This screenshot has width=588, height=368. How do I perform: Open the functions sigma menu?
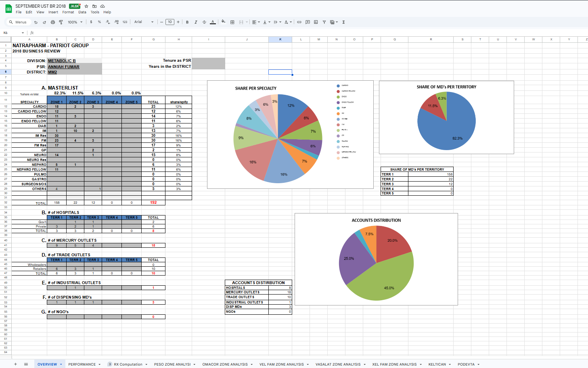coord(343,22)
